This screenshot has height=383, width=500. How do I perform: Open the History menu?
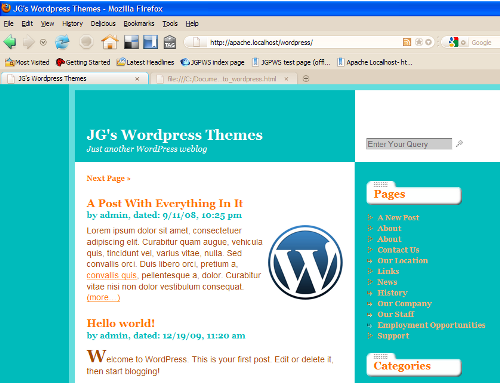point(72,24)
